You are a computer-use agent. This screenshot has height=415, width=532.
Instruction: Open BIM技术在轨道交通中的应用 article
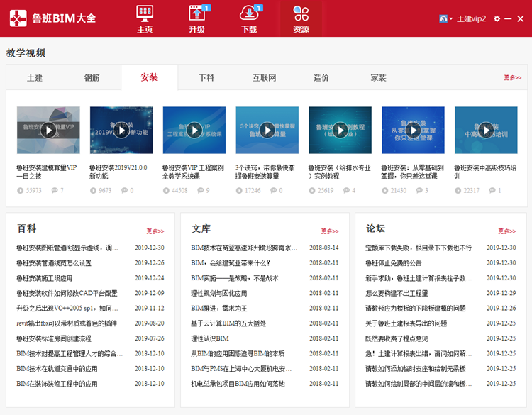[57, 369]
